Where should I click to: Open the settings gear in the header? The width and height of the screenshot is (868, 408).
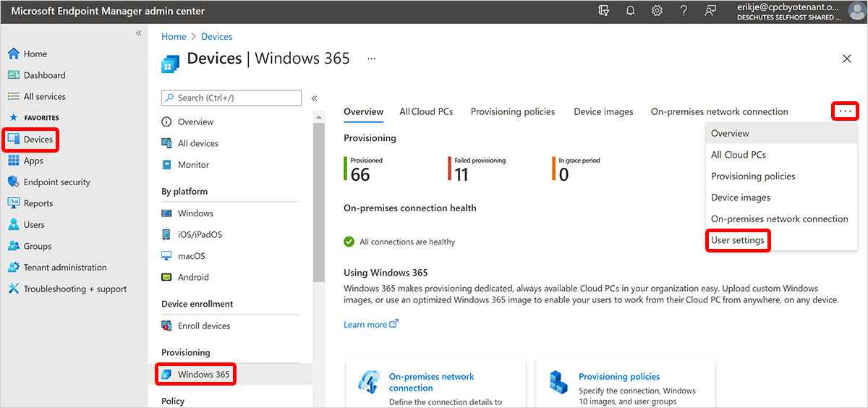[657, 11]
